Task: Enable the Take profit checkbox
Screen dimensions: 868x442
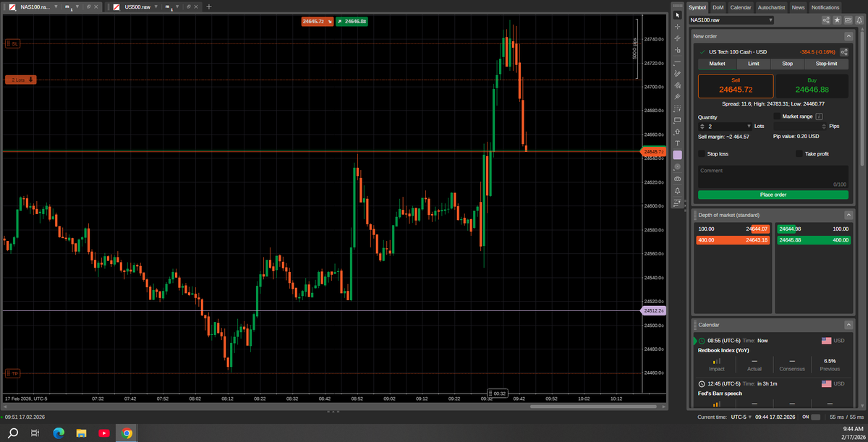Action: pyautogui.click(x=799, y=153)
